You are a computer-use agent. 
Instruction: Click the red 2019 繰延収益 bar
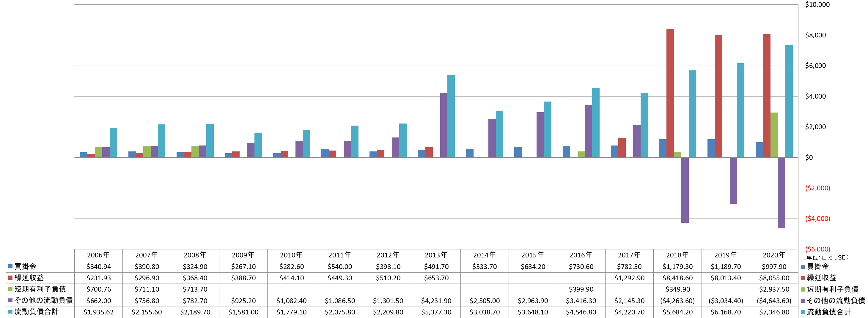(x=718, y=96)
